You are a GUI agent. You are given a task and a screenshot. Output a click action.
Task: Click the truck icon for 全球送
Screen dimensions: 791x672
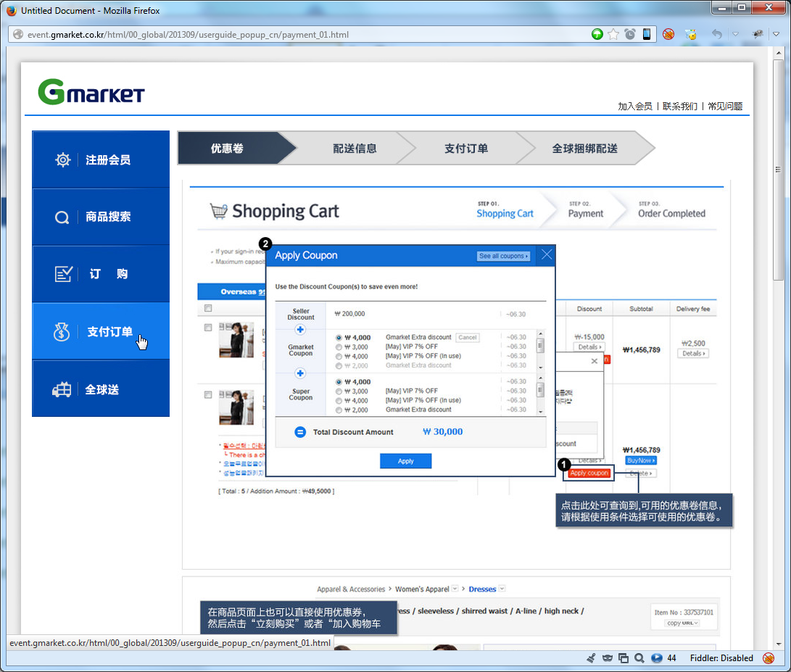[x=62, y=389]
